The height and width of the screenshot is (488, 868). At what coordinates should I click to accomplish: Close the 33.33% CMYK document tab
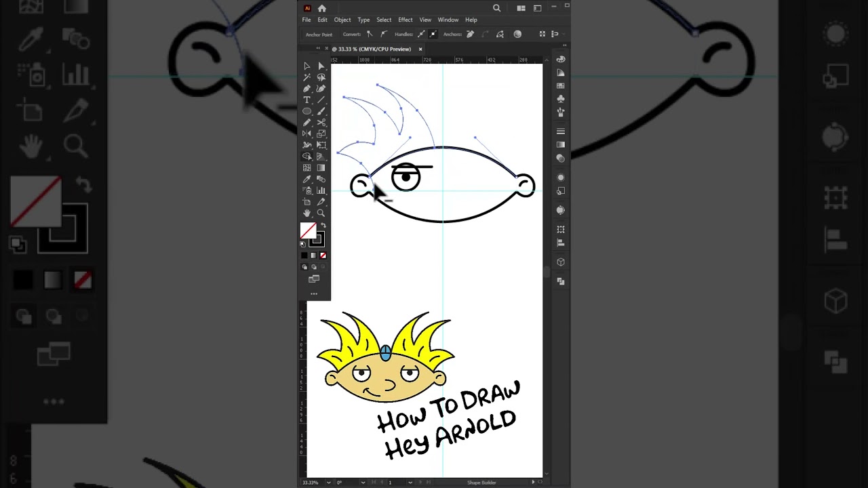tap(420, 49)
